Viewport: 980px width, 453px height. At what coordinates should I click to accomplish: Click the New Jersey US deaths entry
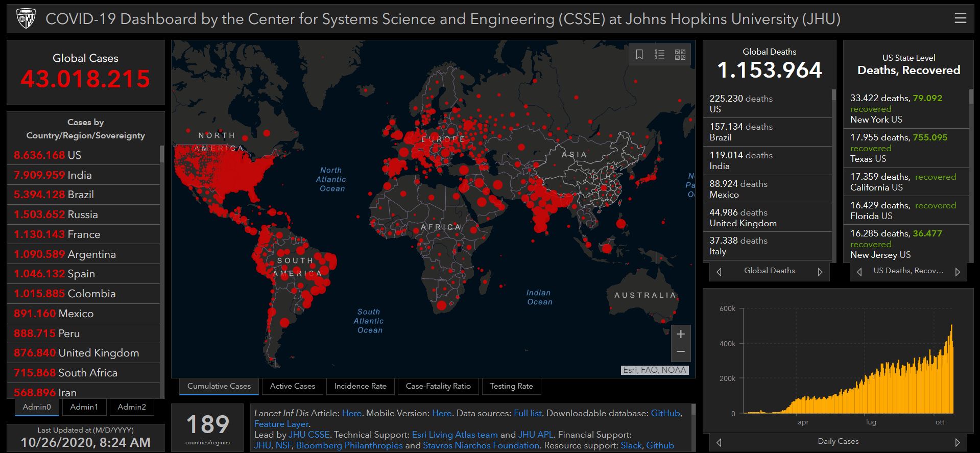pos(906,244)
